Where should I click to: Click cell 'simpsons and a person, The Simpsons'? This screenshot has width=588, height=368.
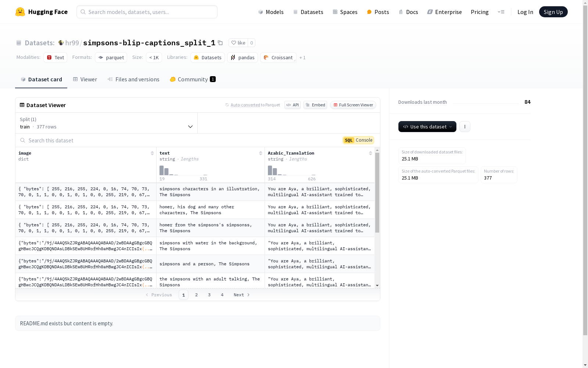[211, 264]
